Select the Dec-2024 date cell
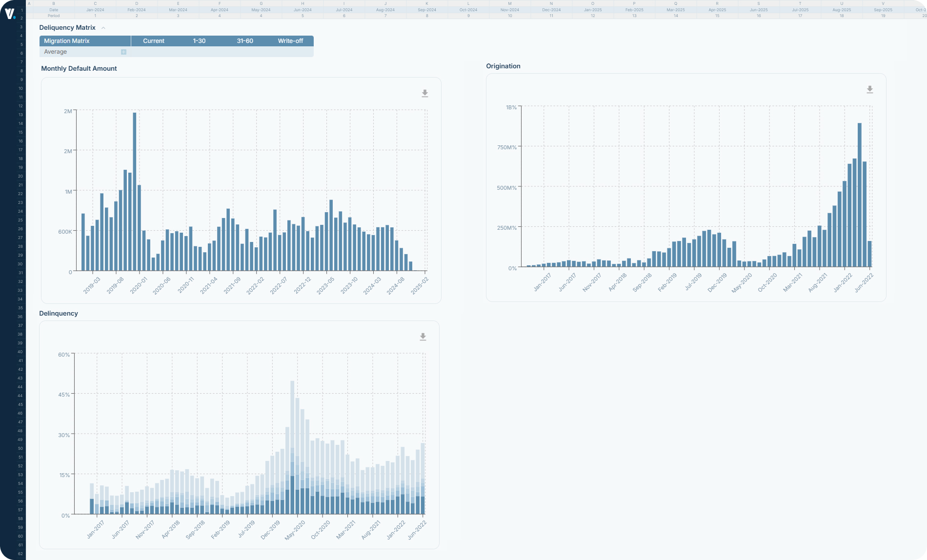The width and height of the screenshot is (927, 560). 551,10
